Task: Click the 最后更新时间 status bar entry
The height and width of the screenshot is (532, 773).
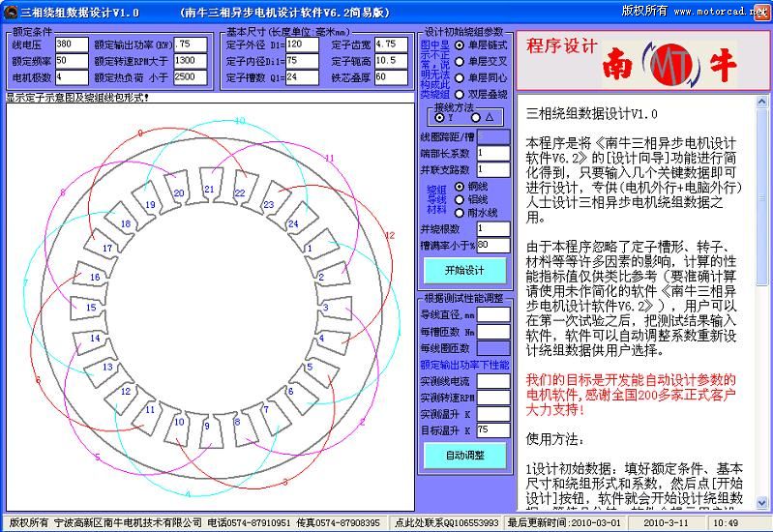Action: [x=564, y=522]
